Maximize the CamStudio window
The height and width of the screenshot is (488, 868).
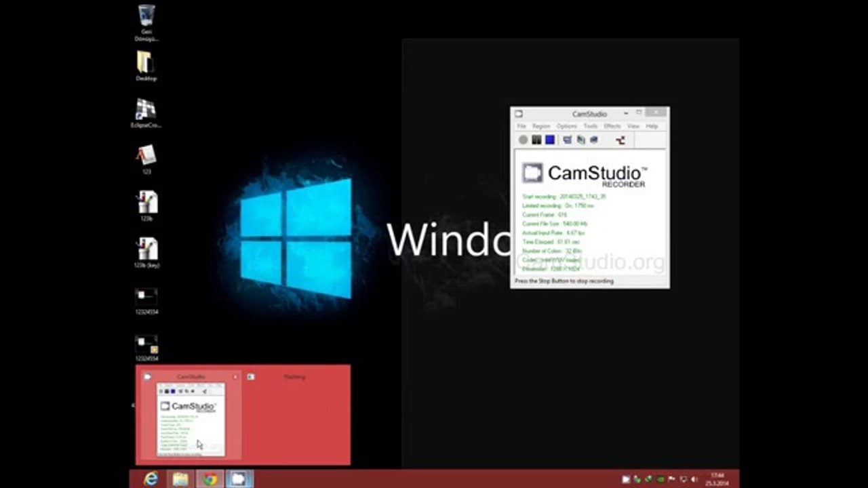639,113
